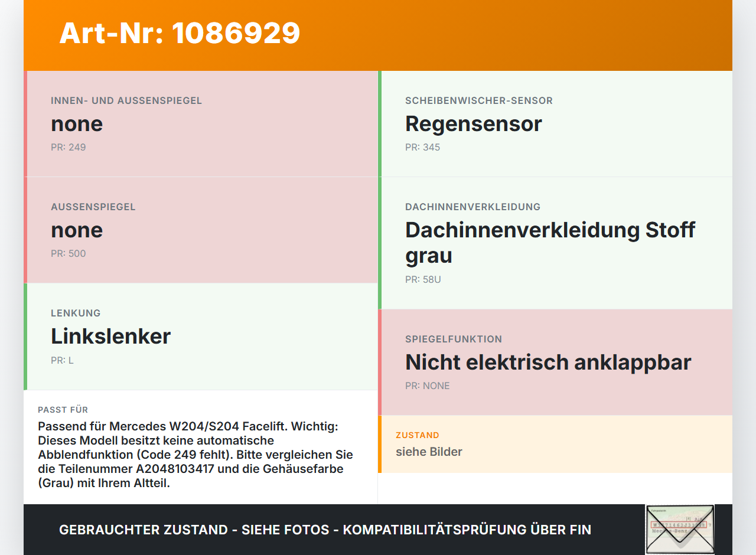This screenshot has width=756, height=555.
Task: Click the LENKUNG label
Action: tap(76, 313)
